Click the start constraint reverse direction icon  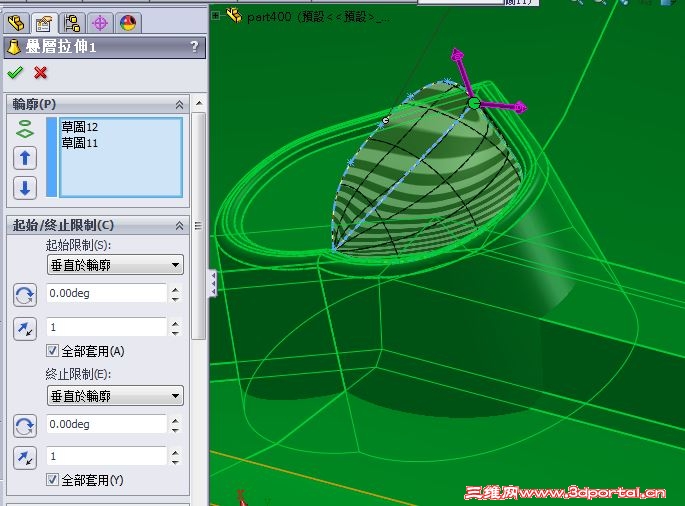click(25, 295)
